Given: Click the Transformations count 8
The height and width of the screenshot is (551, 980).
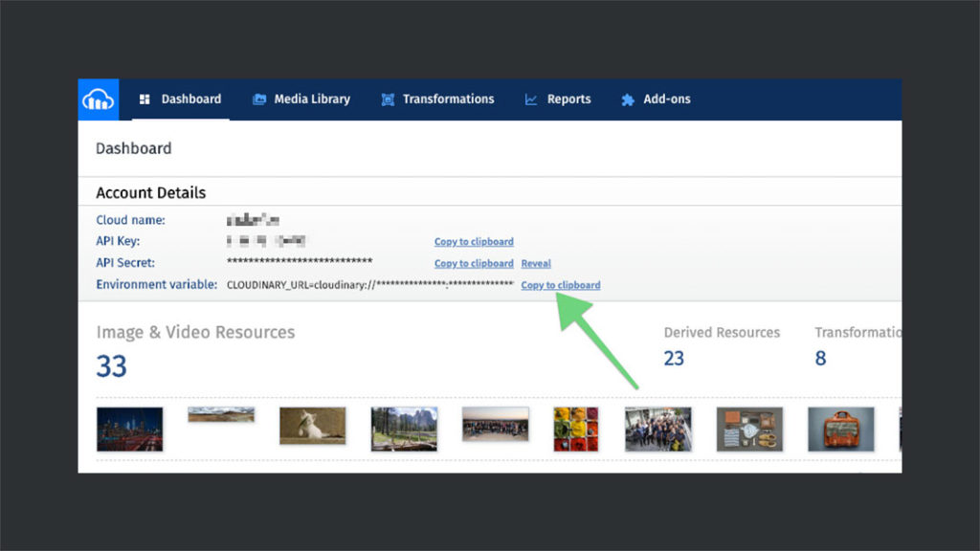Looking at the screenshot, I should click(820, 359).
